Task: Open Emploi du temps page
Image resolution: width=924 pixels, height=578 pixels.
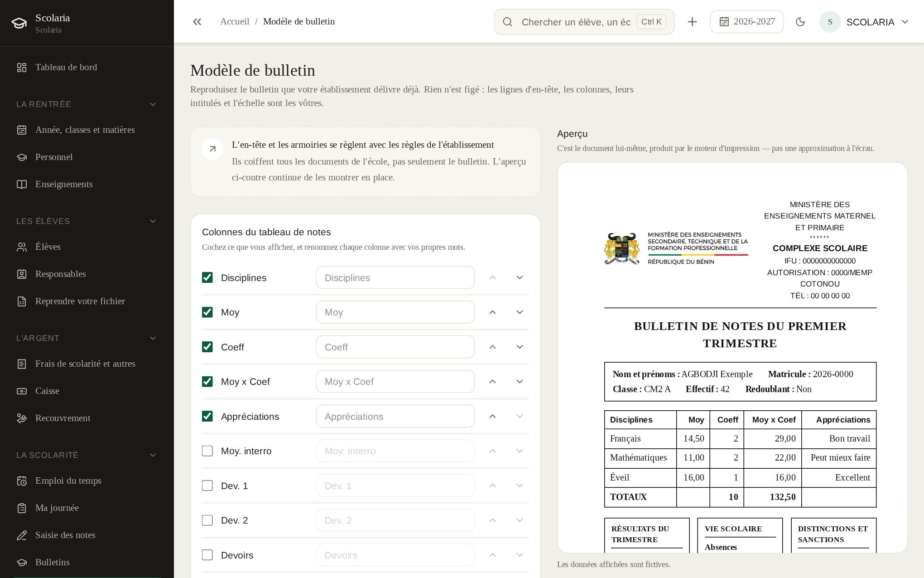Action: 87,481
